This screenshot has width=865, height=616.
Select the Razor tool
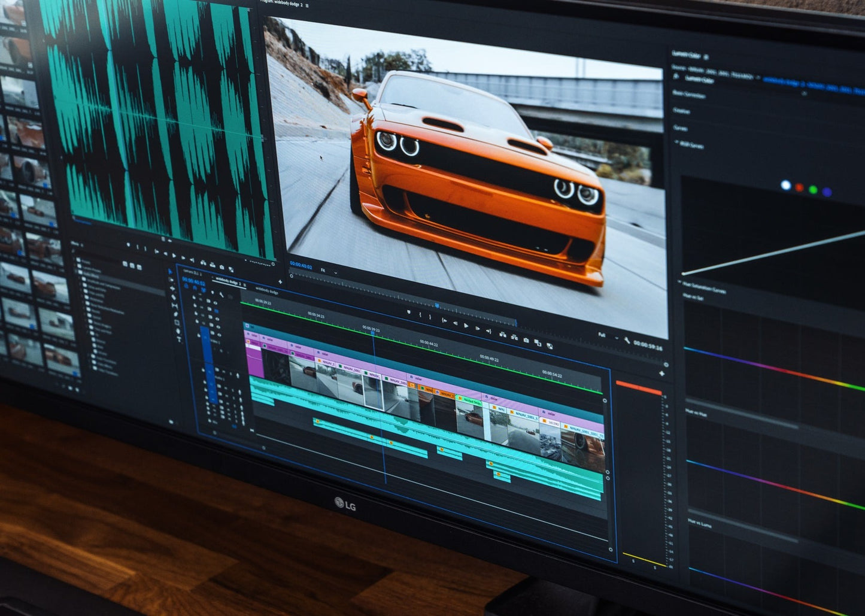click(174, 298)
